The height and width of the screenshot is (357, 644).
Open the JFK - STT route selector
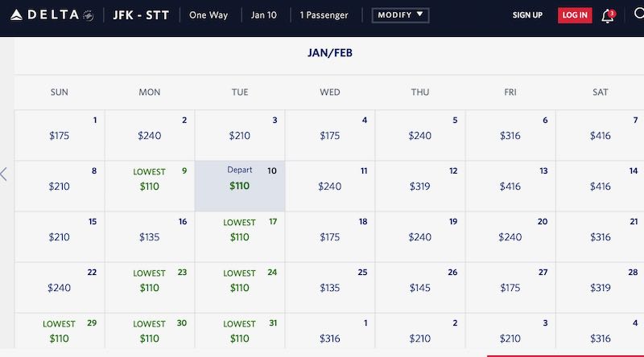[x=141, y=15]
